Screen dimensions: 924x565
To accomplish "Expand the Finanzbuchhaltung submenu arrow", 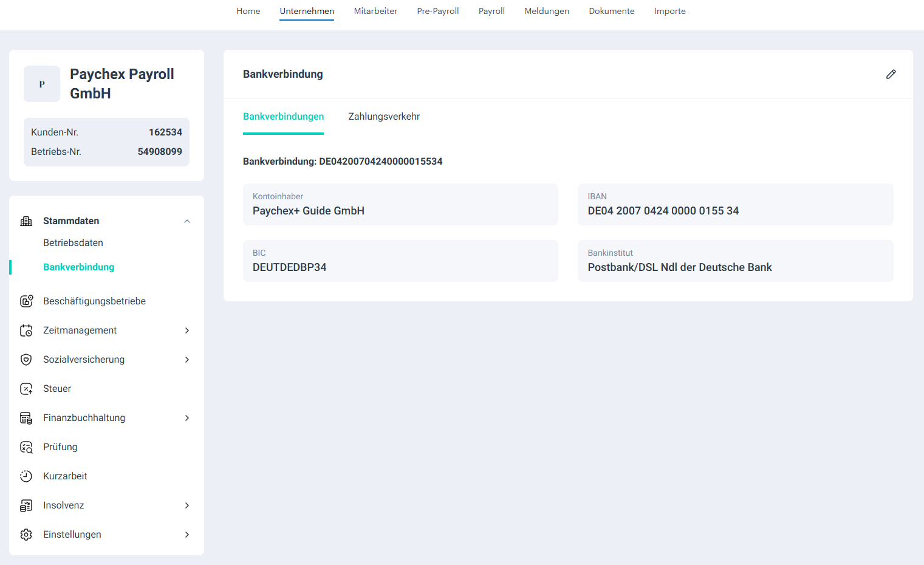I will click(x=187, y=418).
